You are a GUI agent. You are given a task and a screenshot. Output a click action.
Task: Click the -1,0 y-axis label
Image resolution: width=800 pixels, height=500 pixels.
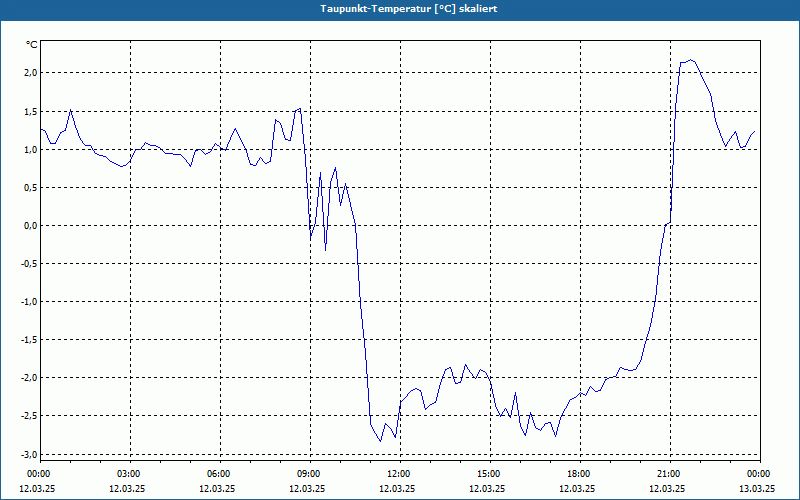tap(30, 302)
